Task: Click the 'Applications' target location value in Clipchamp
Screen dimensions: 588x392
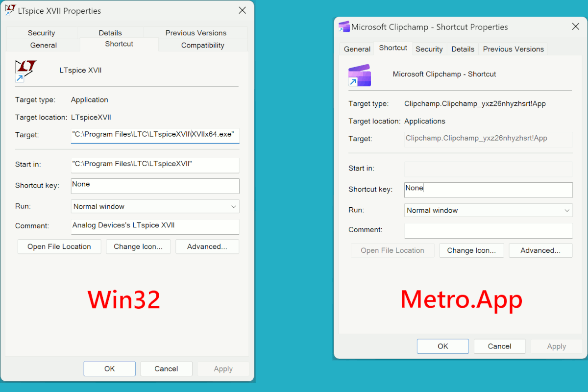Action: pyautogui.click(x=425, y=121)
